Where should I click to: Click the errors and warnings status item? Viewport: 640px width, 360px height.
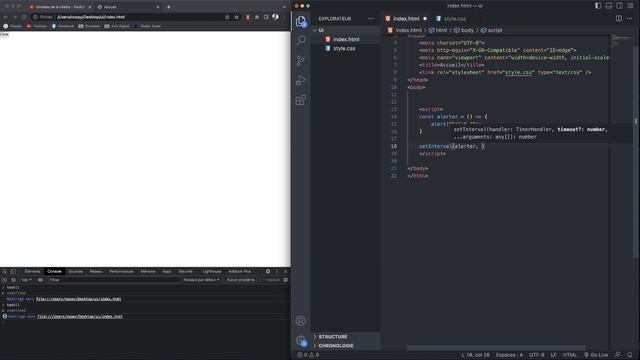(x=308, y=355)
